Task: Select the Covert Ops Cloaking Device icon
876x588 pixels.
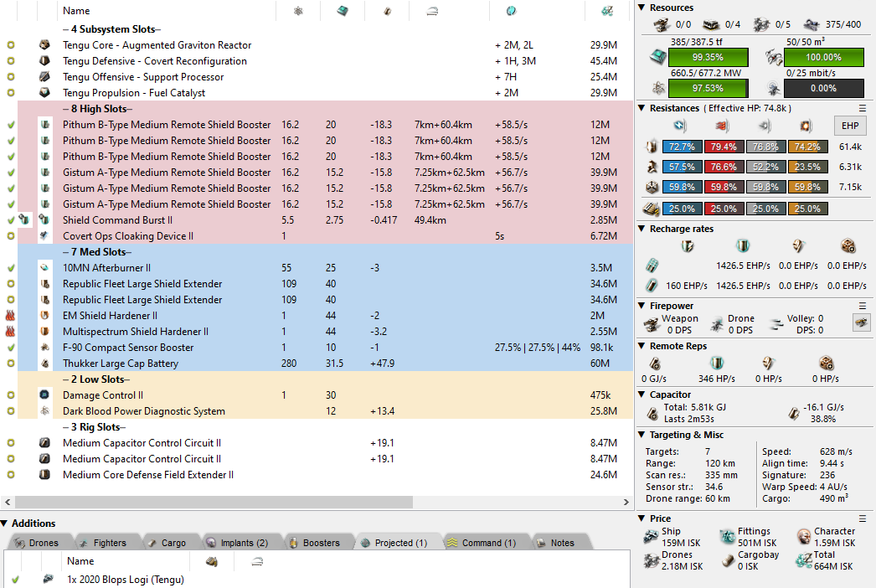Action: tap(44, 236)
